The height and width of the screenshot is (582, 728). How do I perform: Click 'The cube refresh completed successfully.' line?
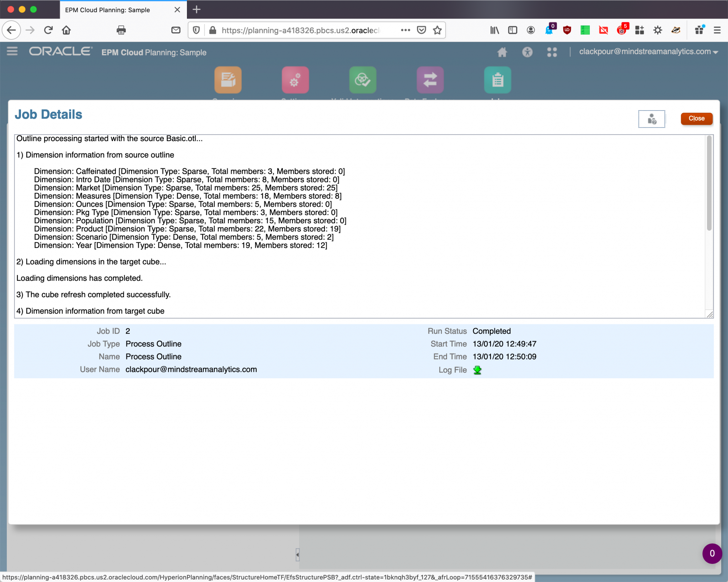(x=93, y=294)
